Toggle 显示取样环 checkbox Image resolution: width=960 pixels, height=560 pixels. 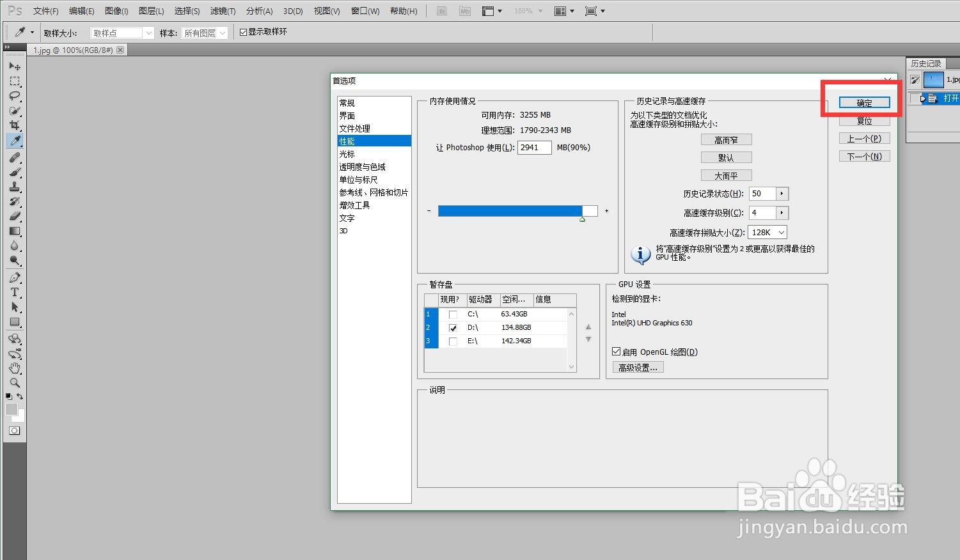(243, 32)
